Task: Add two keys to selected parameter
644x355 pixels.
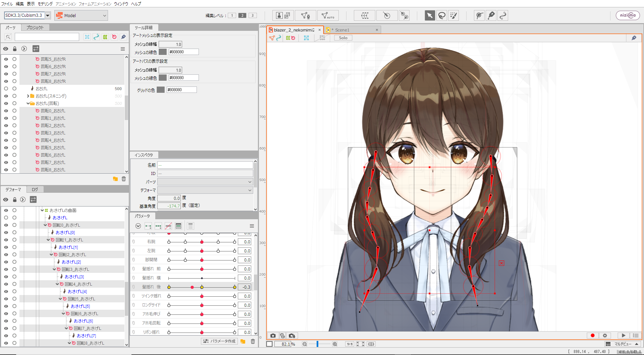Action: click(148, 226)
